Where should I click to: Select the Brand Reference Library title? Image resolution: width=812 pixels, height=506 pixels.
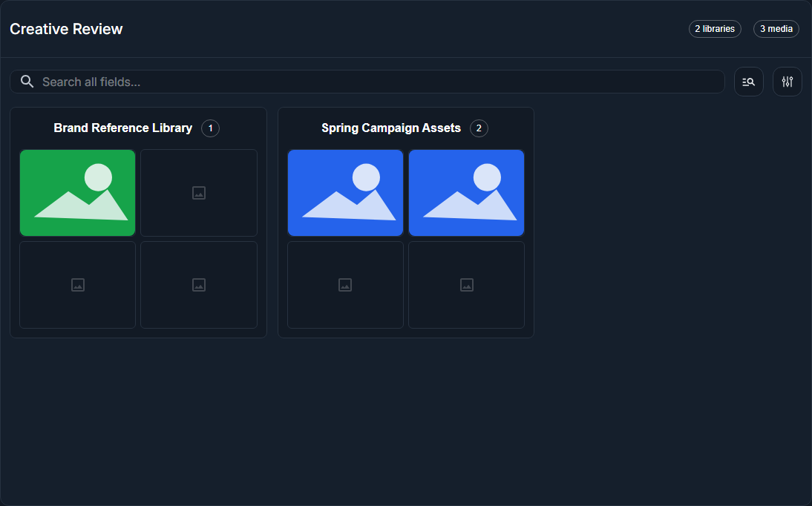[x=122, y=128]
